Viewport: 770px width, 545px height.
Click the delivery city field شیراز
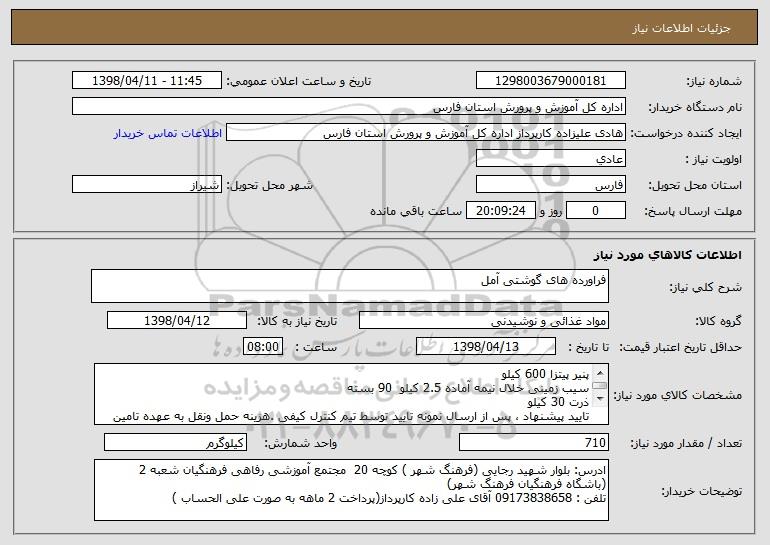pyautogui.click(x=147, y=185)
